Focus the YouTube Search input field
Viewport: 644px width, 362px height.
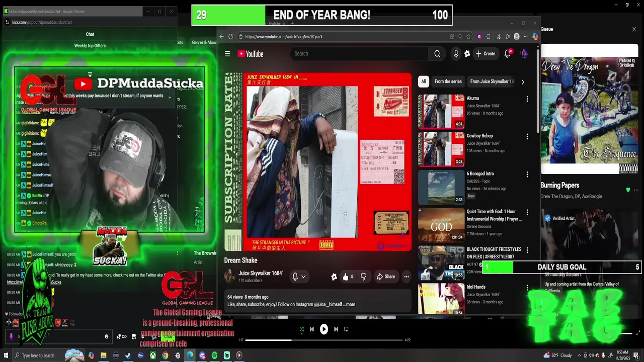pyautogui.click(x=360, y=54)
